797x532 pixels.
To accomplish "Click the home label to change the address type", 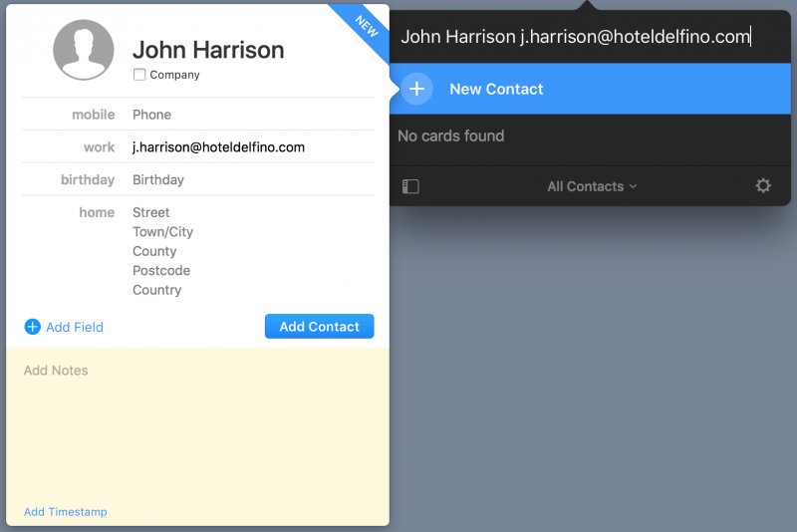I will coord(97,212).
